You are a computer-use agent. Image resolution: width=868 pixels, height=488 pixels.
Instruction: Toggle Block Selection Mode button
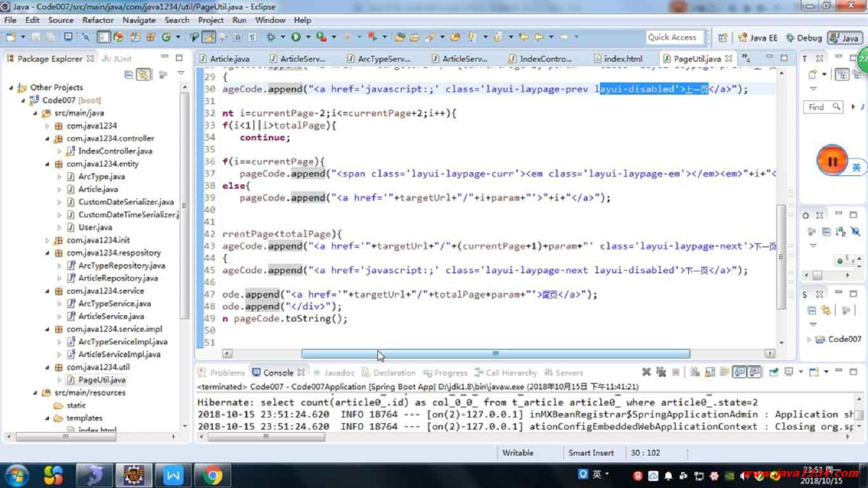point(237,37)
